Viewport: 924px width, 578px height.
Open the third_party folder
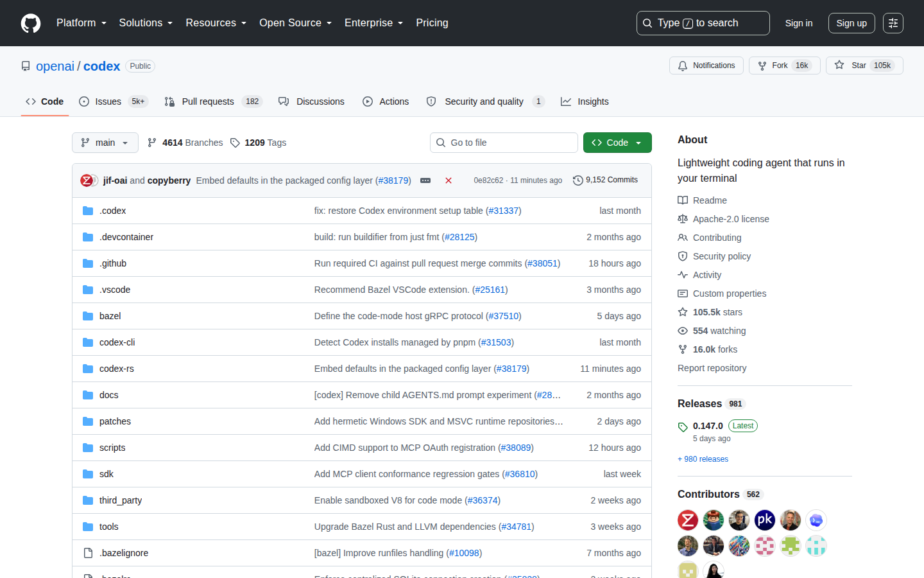coord(121,500)
